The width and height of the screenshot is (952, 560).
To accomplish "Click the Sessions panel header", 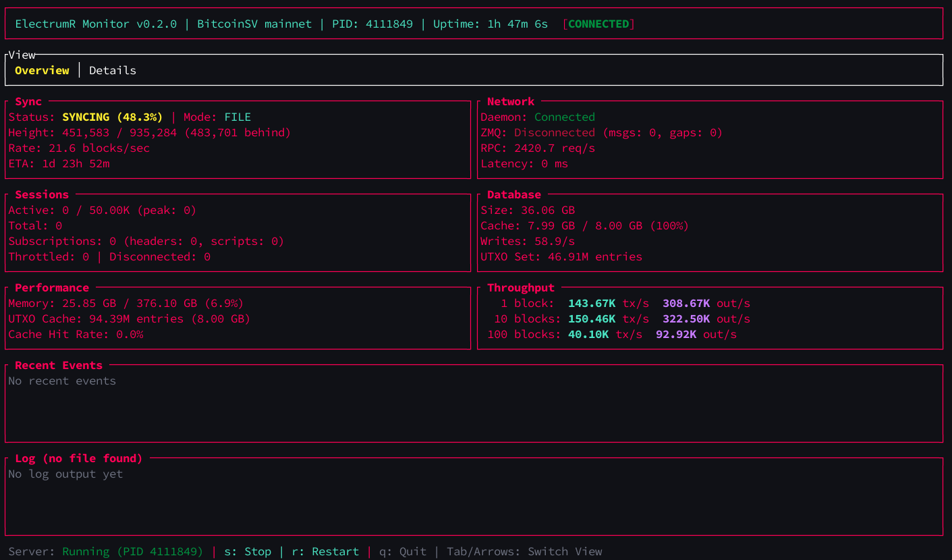I will (41, 194).
